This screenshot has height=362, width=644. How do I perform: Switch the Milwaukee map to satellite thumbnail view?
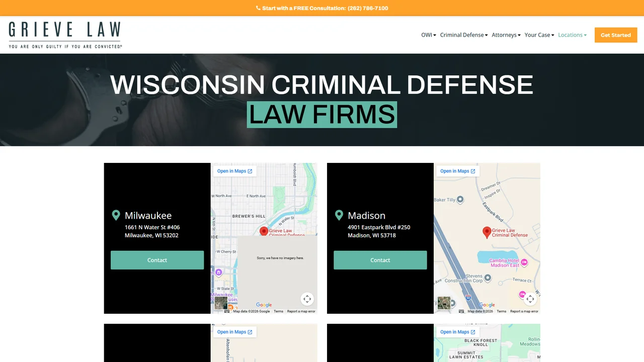221,303
